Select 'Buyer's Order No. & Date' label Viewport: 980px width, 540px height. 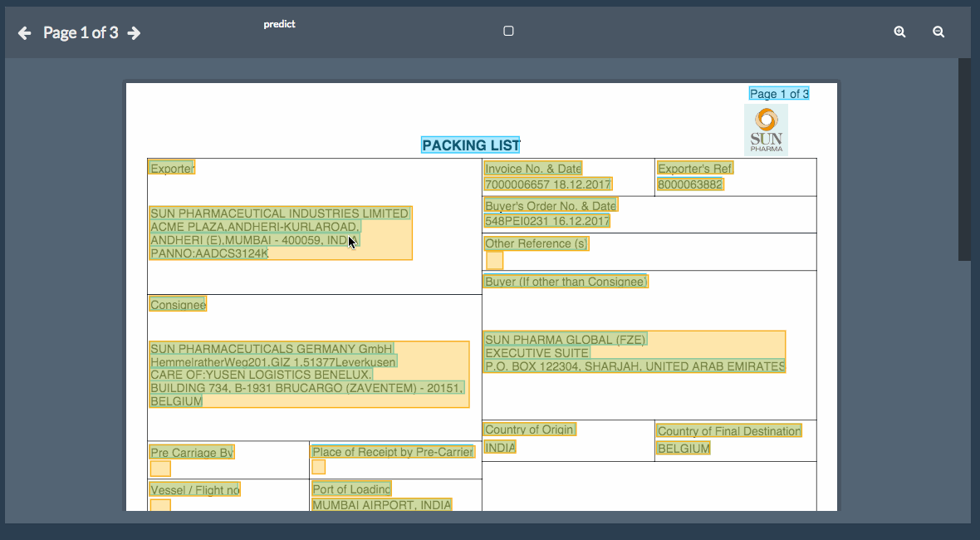point(551,206)
